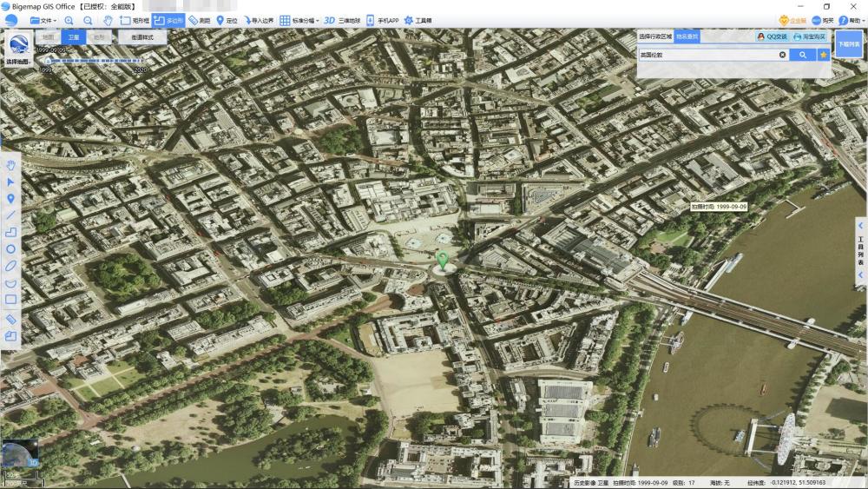This screenshot has height=489, width=868.
Task: Select the ellipse drawing tool in sidebar
Action: coord(10,266)
